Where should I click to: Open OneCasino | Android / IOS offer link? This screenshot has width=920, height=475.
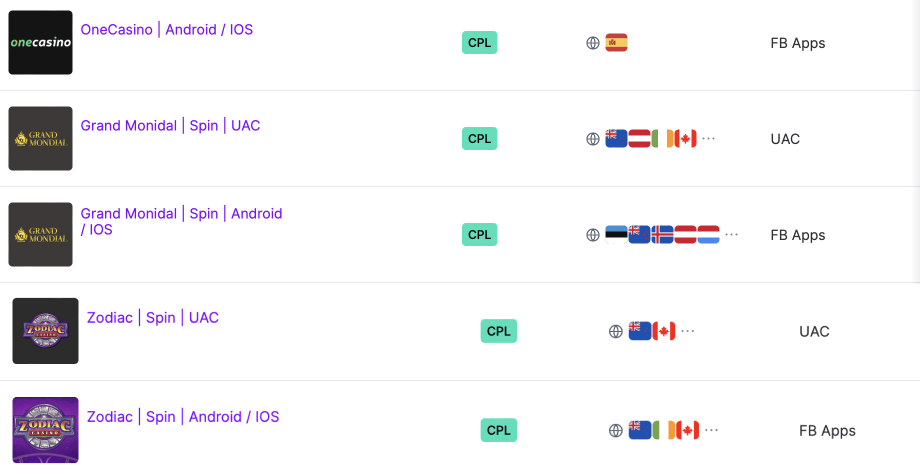click(167, 29)
